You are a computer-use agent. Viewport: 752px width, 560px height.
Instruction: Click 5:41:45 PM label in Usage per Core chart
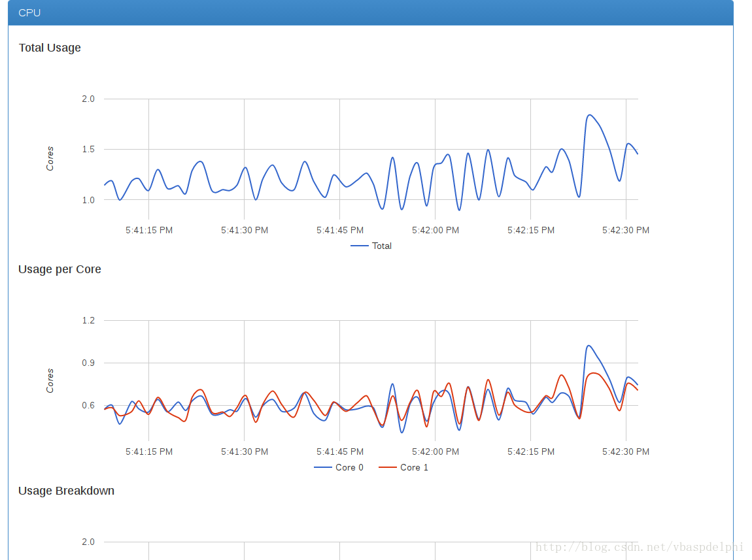tap(339, 452)
